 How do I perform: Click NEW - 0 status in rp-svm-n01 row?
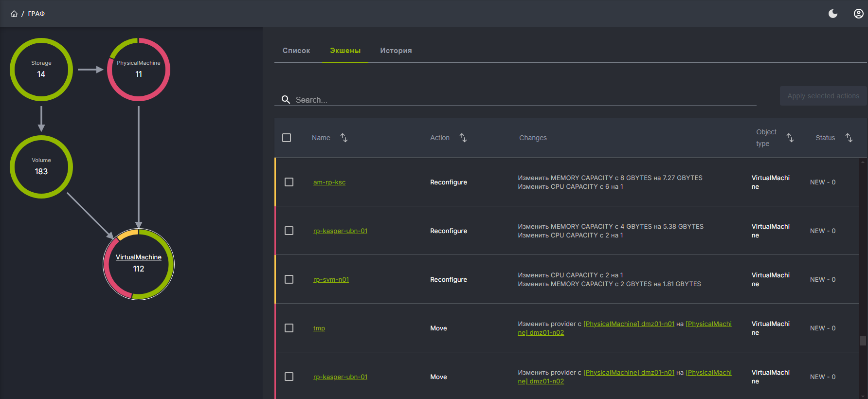coord(823,279)
